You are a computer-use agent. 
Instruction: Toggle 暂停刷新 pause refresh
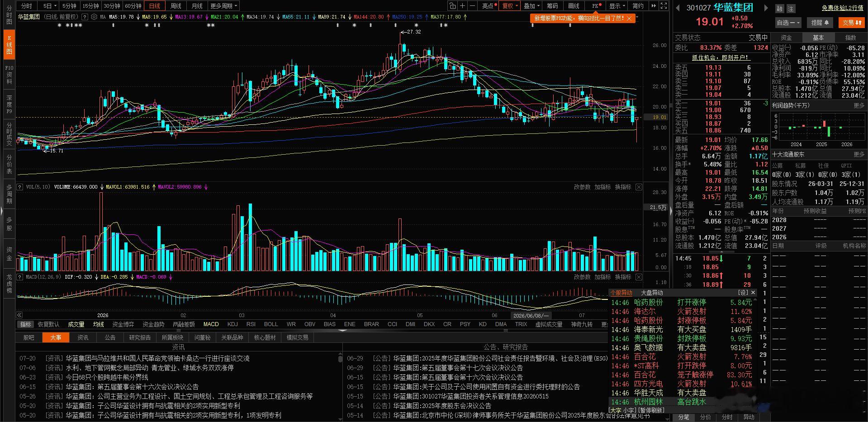click(651, 410)
